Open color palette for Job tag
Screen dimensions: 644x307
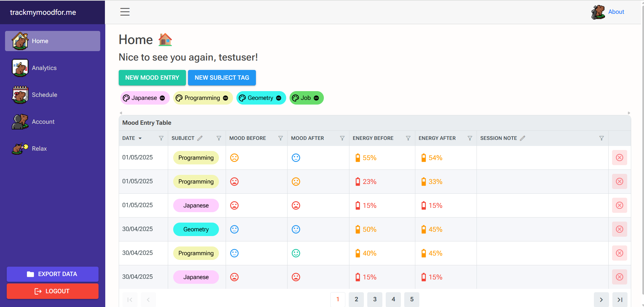[x=295, y=98]
